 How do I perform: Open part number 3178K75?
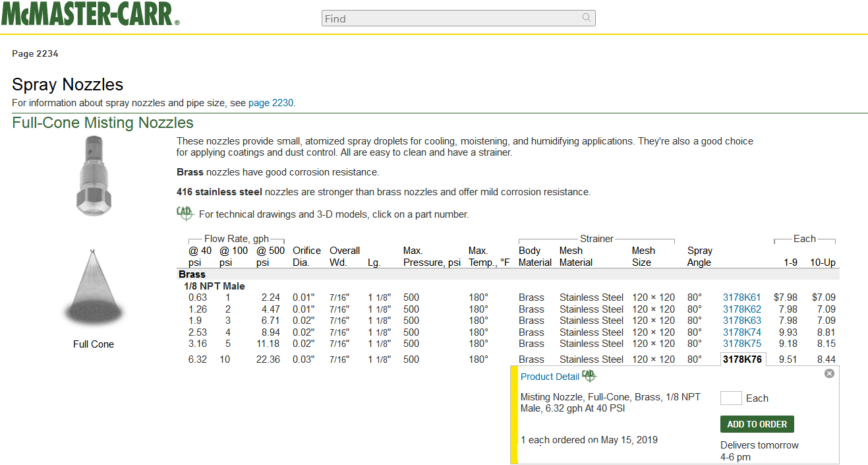pos(741,344)
